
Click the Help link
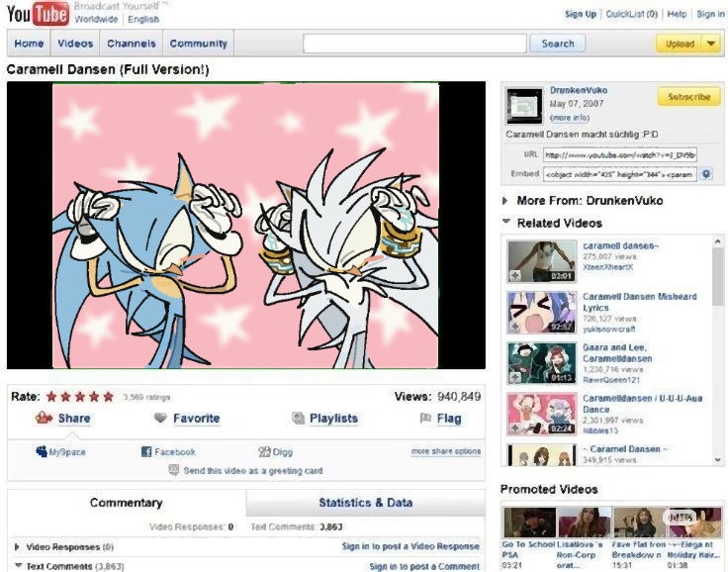[677, 14]
